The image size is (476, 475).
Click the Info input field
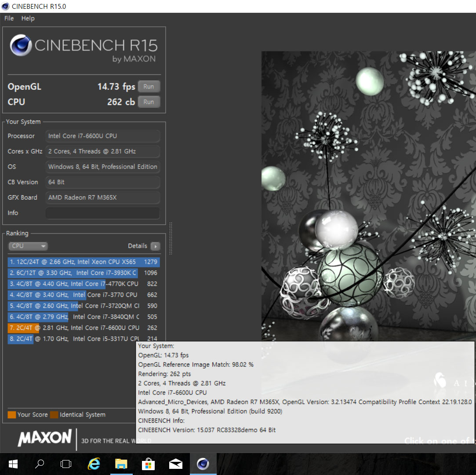[x=102, y=213]
